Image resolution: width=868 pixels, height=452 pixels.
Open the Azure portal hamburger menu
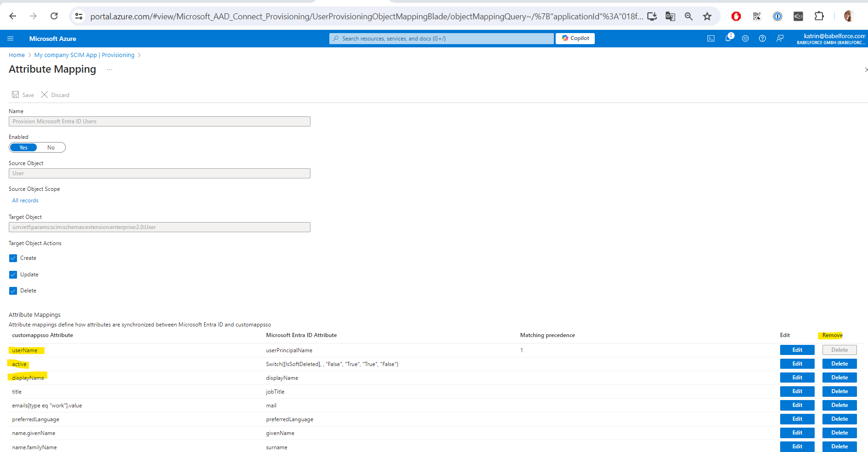coord(11,39)
